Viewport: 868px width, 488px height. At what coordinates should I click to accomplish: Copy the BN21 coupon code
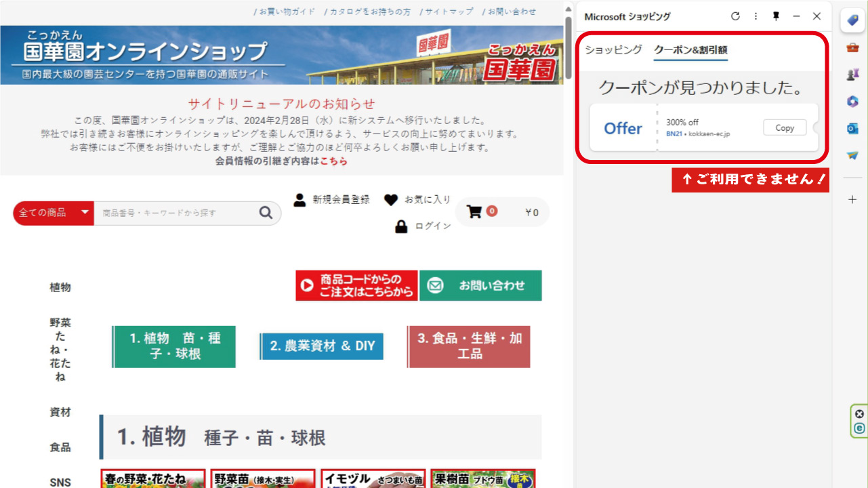coord(785,127)
